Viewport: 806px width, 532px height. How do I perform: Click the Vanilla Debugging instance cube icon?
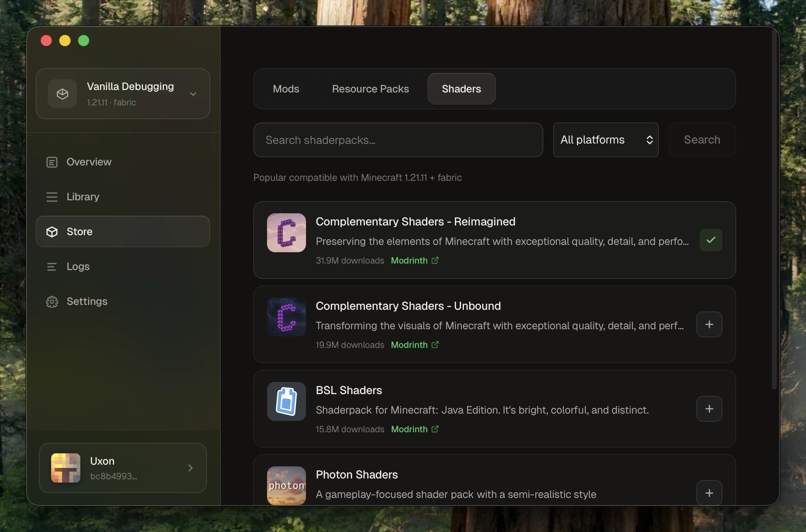tap(62, 94)
